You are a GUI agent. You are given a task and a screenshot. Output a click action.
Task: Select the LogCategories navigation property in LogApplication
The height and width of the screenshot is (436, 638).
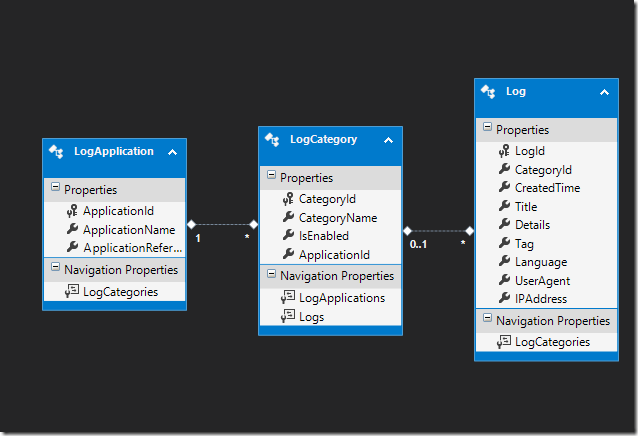(119, 291)
